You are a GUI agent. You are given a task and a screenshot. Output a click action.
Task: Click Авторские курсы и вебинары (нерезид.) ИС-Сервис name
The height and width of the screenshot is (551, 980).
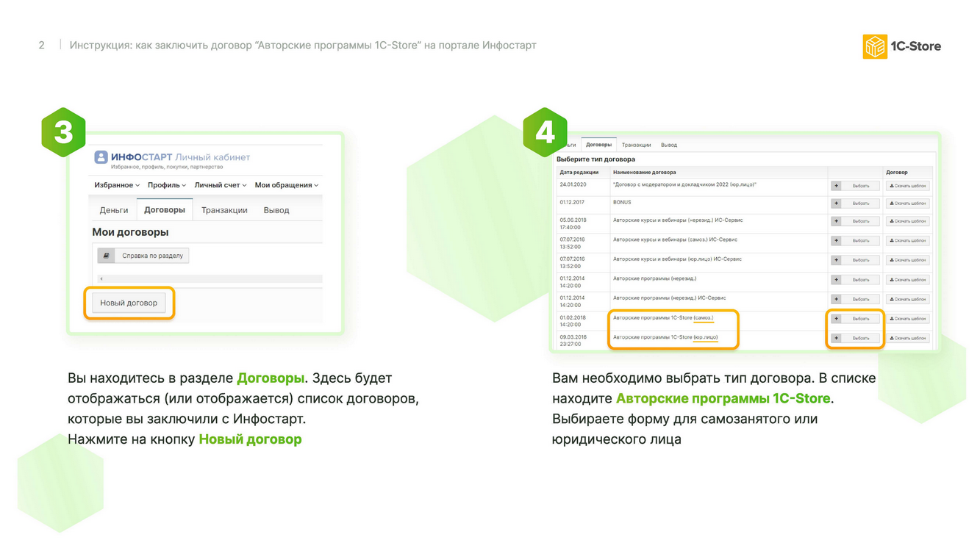tap(679, 220)
